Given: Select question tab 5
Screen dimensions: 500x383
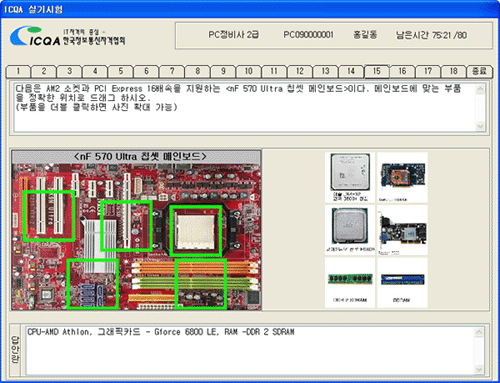Looking at the screenshot, I should [x=121, y=71].
